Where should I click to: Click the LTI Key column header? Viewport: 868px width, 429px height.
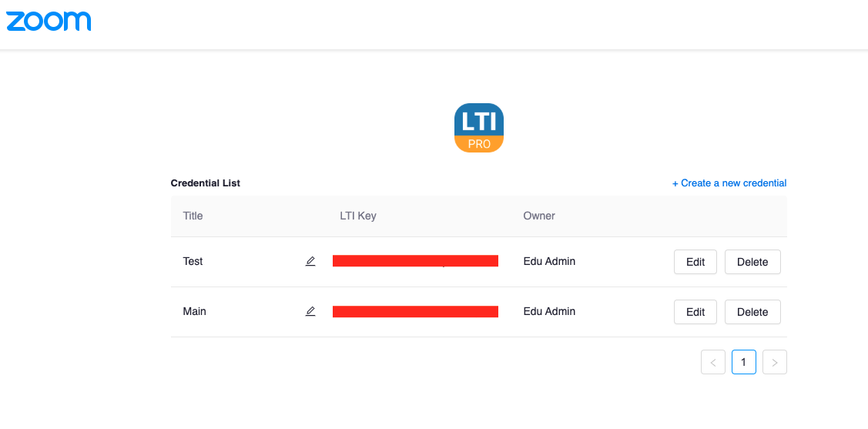(358, 216)
